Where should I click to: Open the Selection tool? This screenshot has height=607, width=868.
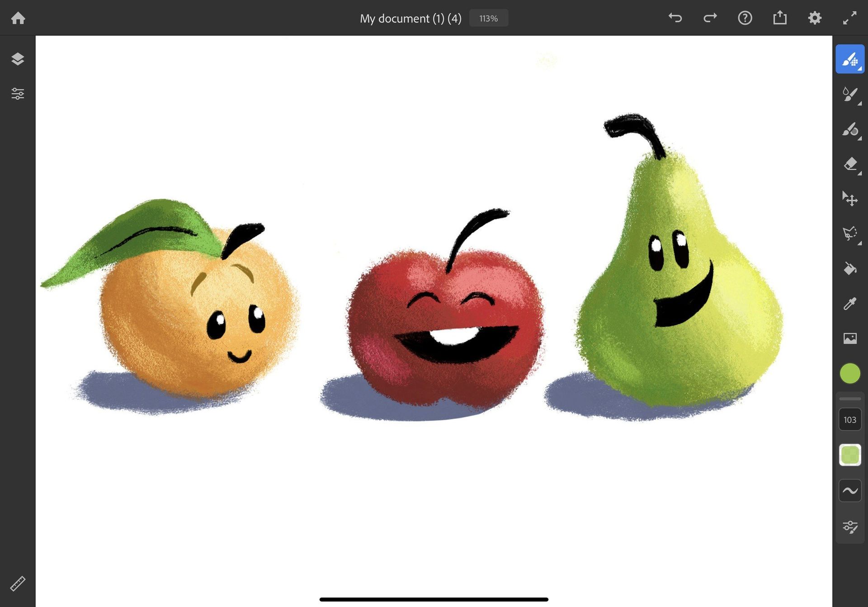pos(850,234)
